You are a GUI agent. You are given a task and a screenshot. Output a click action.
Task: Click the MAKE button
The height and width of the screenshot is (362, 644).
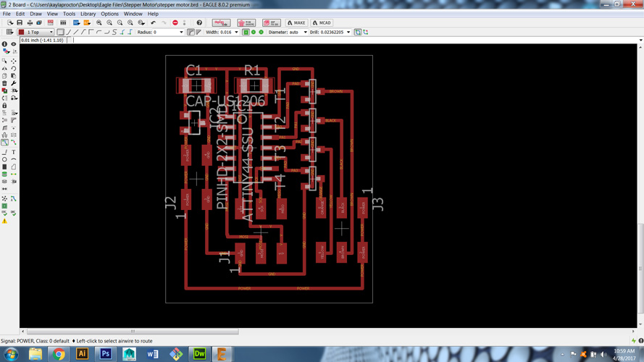pos(296,23)
